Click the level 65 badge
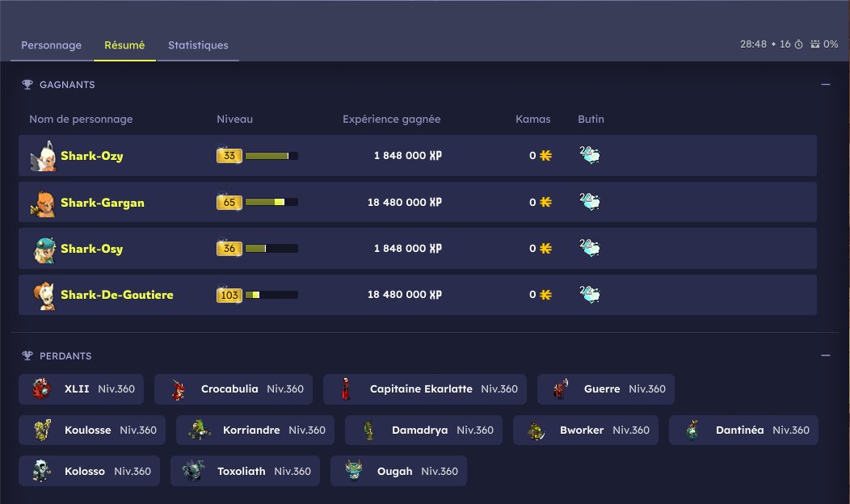The image size is (850, 504). coord(229,202)
